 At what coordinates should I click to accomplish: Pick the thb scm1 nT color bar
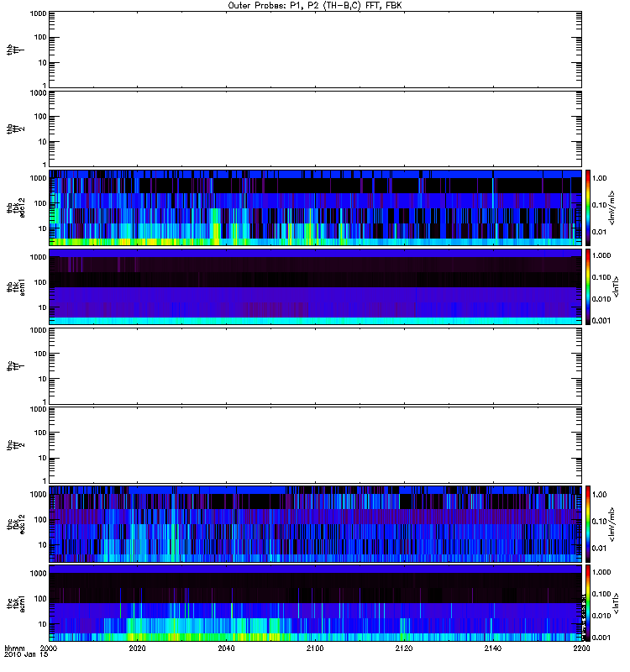click(588, 286)
